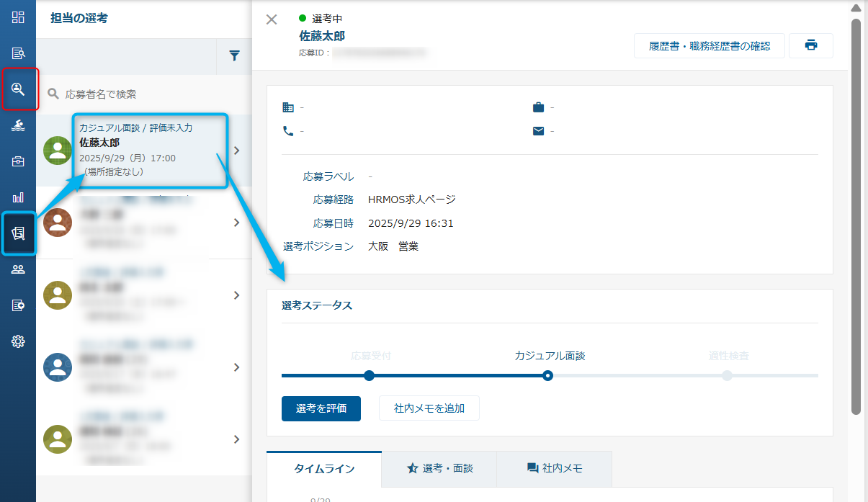Select the 適性検査 step marker
Screen dimensions: 868x502
[x=728, y=375]
